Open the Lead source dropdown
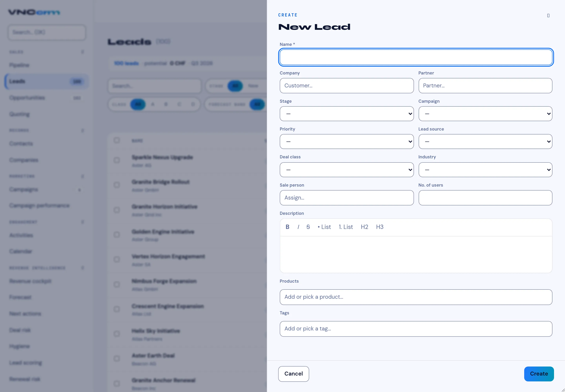 485,142
